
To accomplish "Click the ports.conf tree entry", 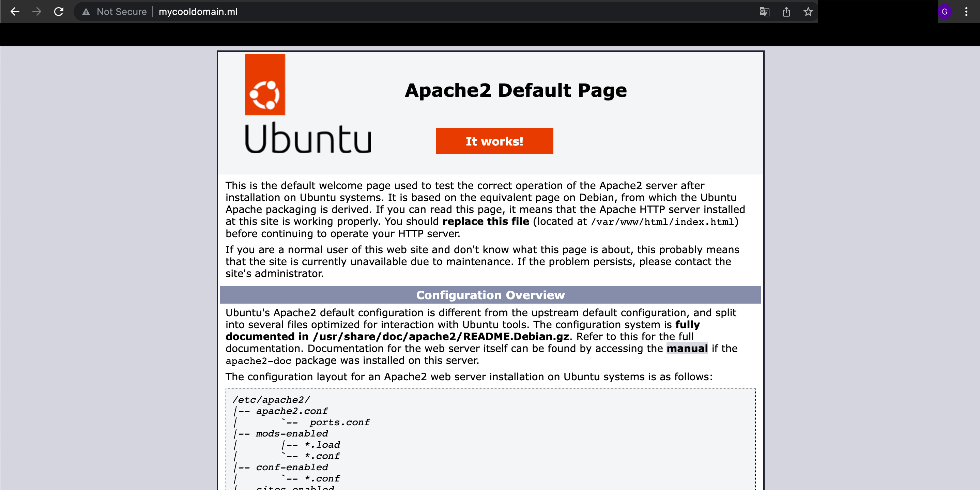I will point(339,423).
